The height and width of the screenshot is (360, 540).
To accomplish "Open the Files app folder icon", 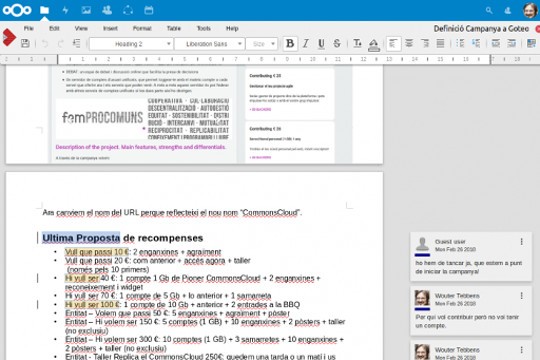I will [x=44, y=10].
